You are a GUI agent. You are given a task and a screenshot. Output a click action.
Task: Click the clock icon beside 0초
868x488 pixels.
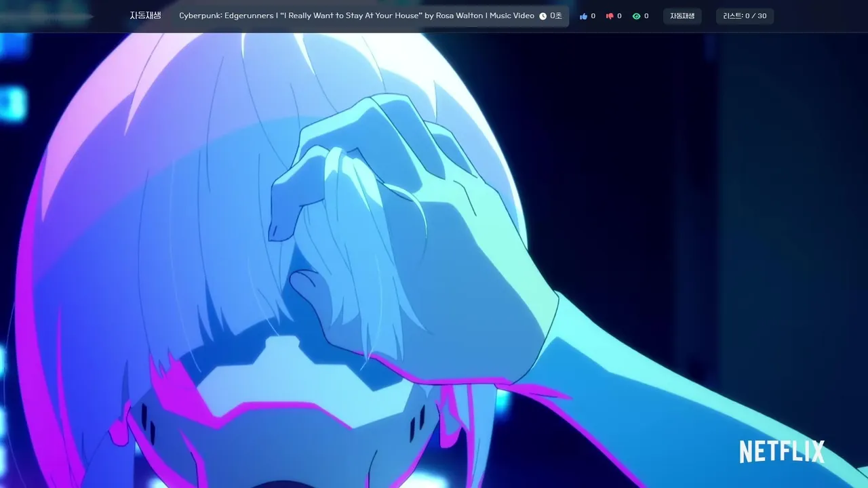pyautogui.click(x=542, y=16)
